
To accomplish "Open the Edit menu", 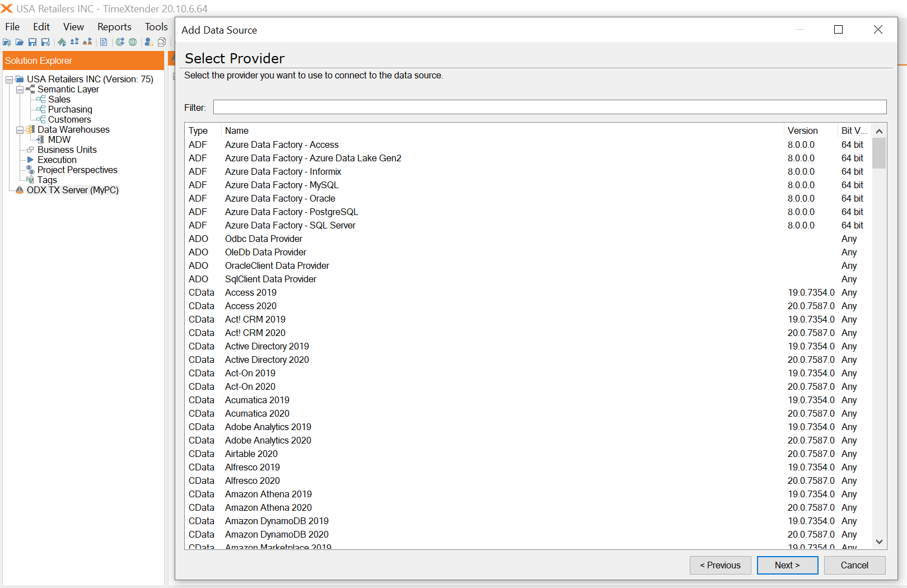I will click(41, 27).
